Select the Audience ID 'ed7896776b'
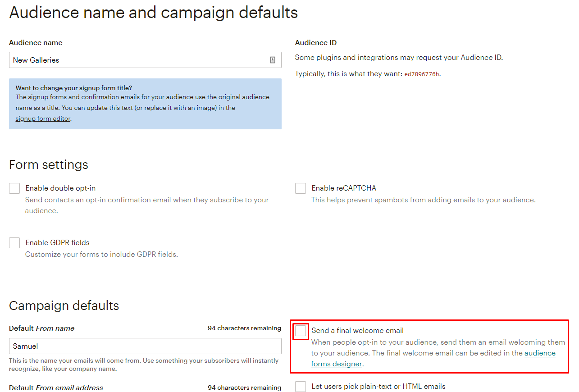 click(x=422, y=73)
